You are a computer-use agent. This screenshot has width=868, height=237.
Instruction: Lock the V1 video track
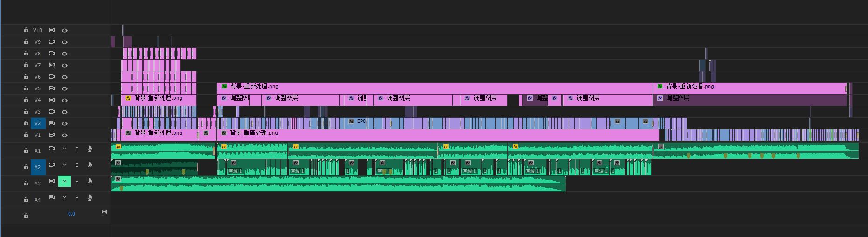click(26, 135)
